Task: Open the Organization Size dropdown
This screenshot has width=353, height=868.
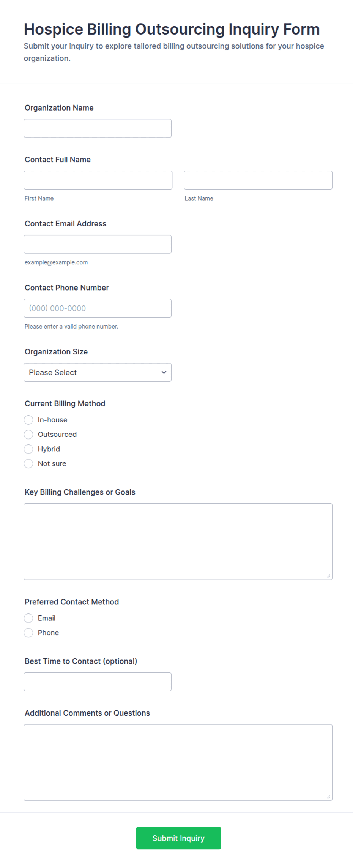Action: [98, 372]
